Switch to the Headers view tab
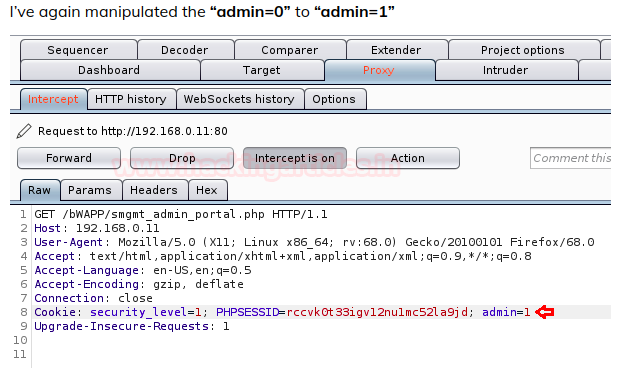Screen dimensions: 618x368 click(x=154, y=190)
